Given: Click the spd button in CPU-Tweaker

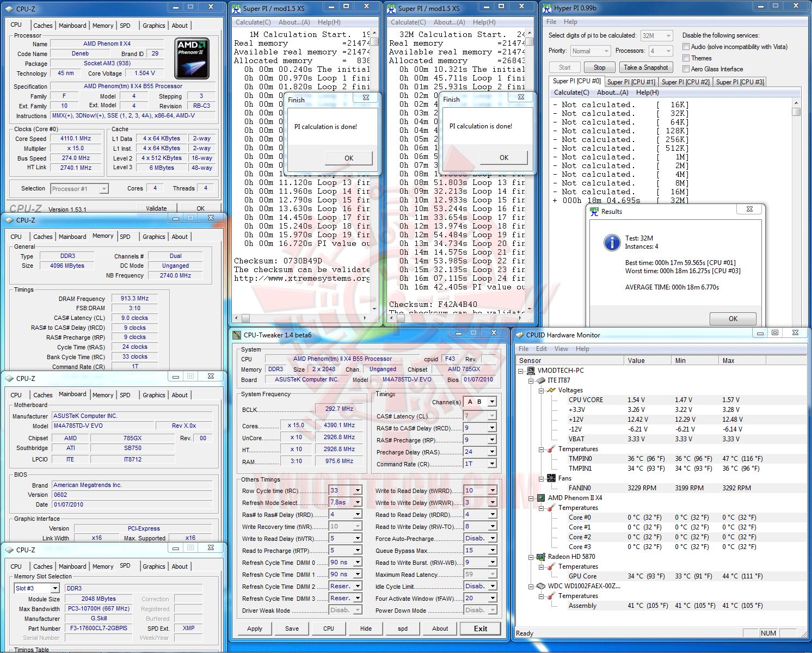Looking at the screenshot, I should [403, 629].
